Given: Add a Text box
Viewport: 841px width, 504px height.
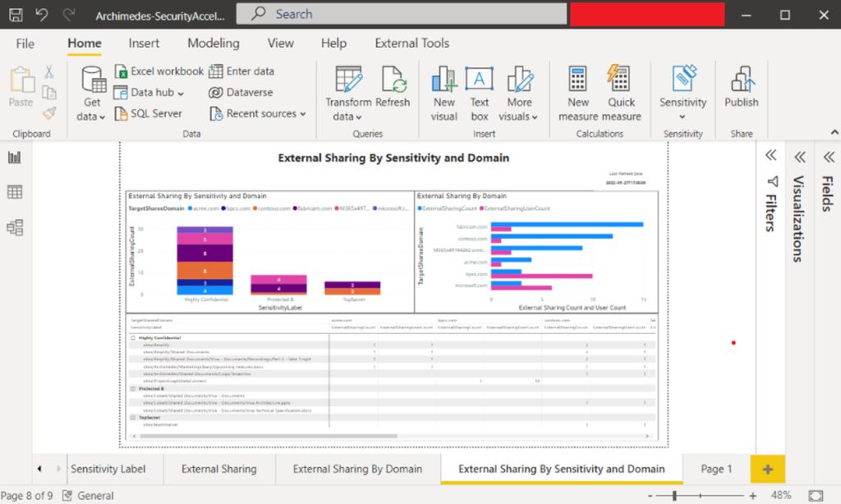Looking at the screenshot, I should click(479, 94).
